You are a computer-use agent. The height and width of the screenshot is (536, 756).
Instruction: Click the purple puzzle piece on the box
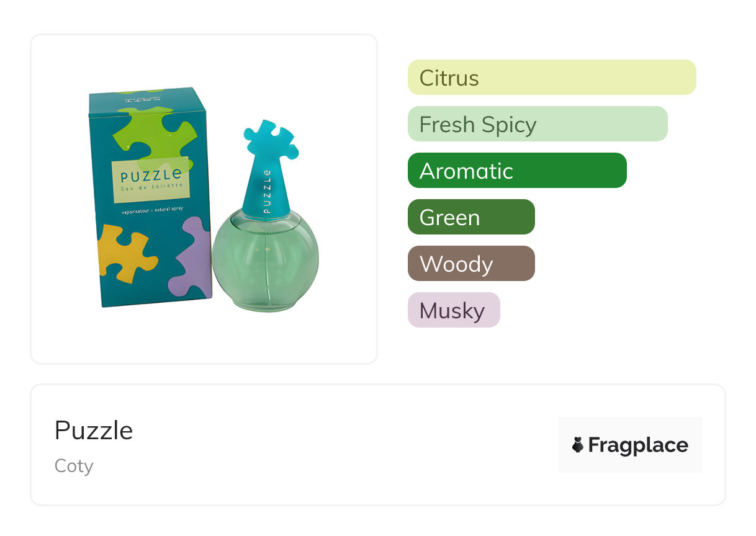(x=190, y=256)
